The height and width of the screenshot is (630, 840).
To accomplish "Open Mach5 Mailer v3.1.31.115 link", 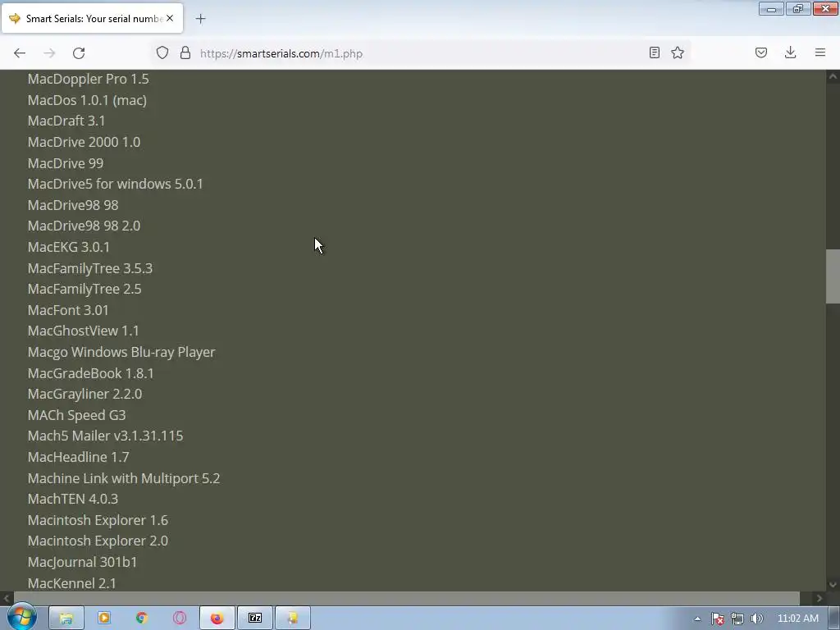I will tap(106, 436).
